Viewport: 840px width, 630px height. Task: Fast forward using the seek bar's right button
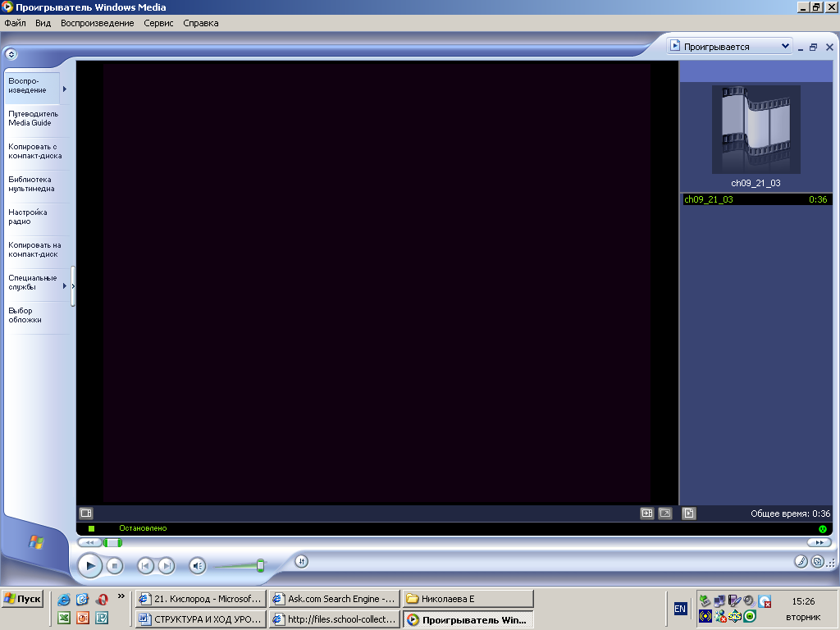pyautogui.click(x=819, y=543)
